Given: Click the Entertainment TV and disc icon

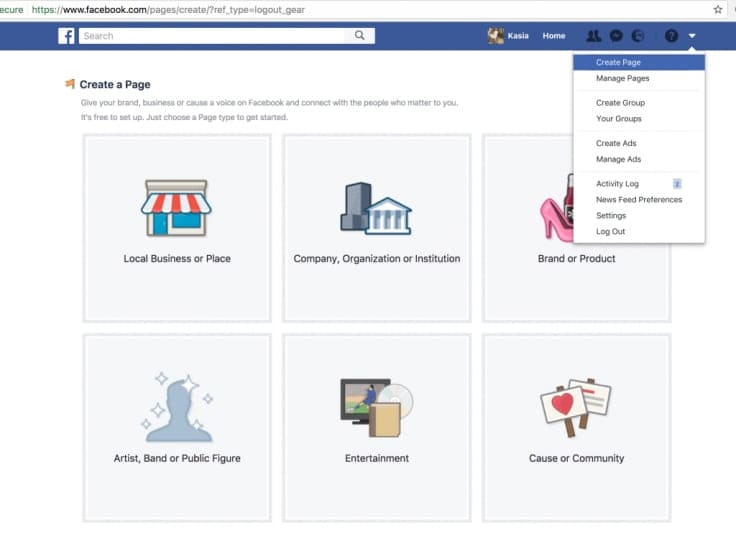Looking at the screenshot, I should [x=376, y=408].
